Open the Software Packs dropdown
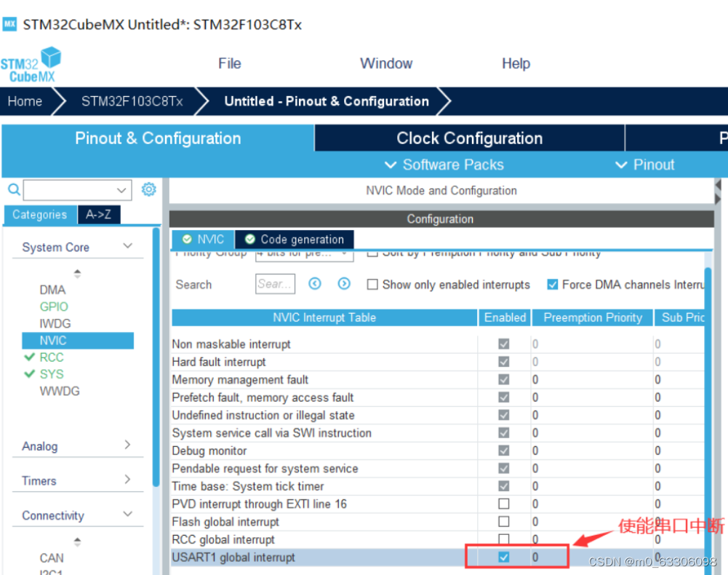Viewport: 728px width, 575px height. 444,164
